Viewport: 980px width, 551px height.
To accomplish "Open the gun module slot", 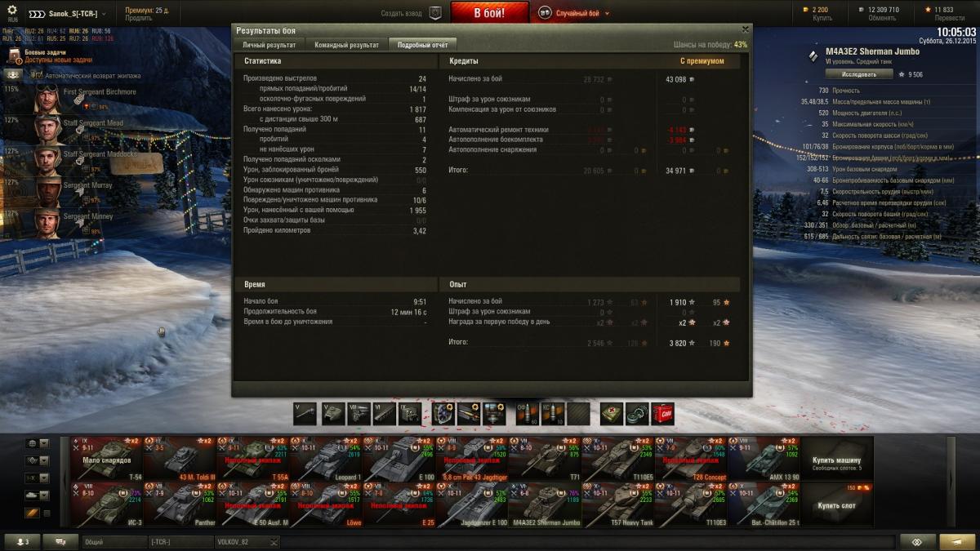I will coord(305,414).
